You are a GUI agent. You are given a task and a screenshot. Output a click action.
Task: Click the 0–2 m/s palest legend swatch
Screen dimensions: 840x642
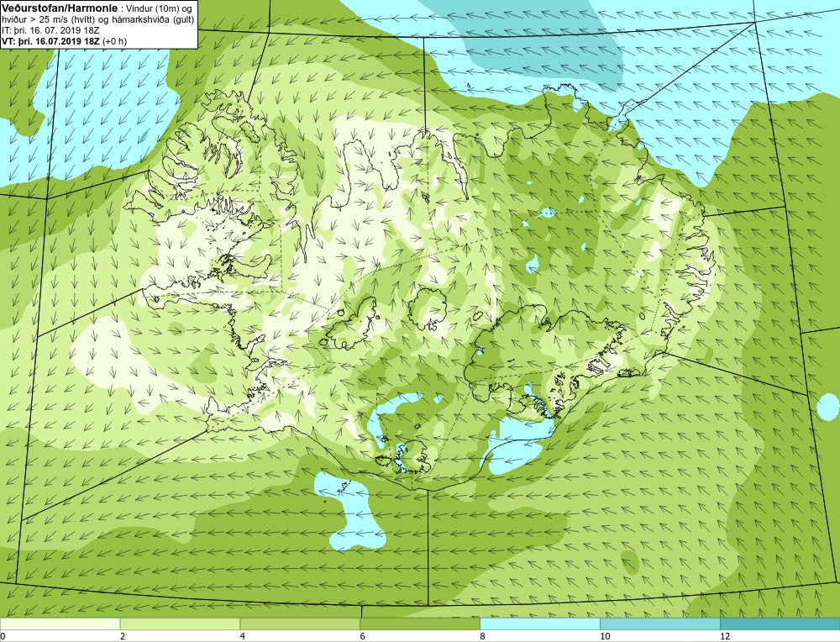point(60,624)
